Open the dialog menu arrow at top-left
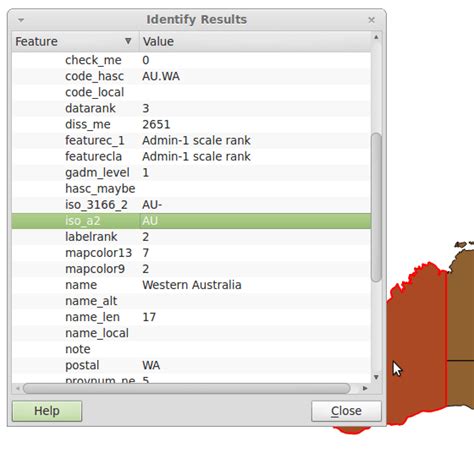Screen dimensions: 474x453 coord(21,20)
